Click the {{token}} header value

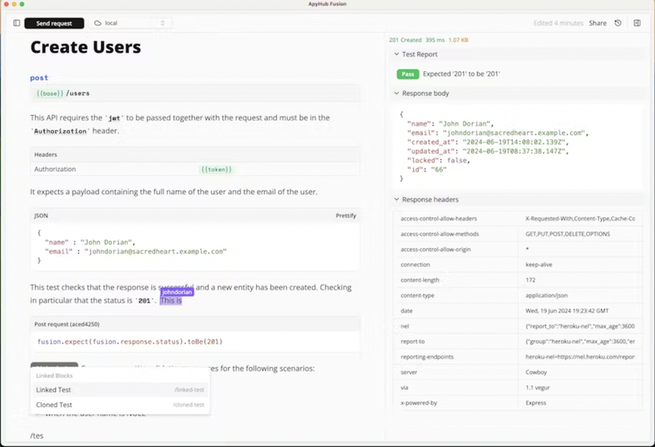click(x=216, y=169)
